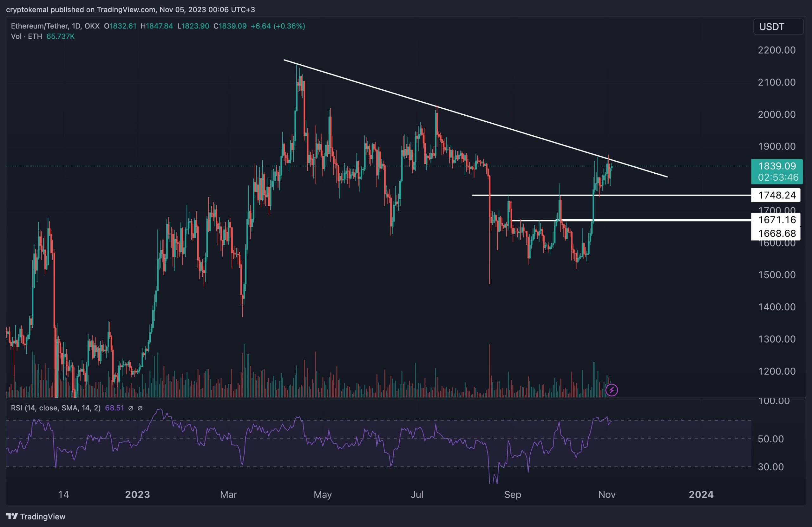Click the 1748.24 price level label

coord(776,195)
